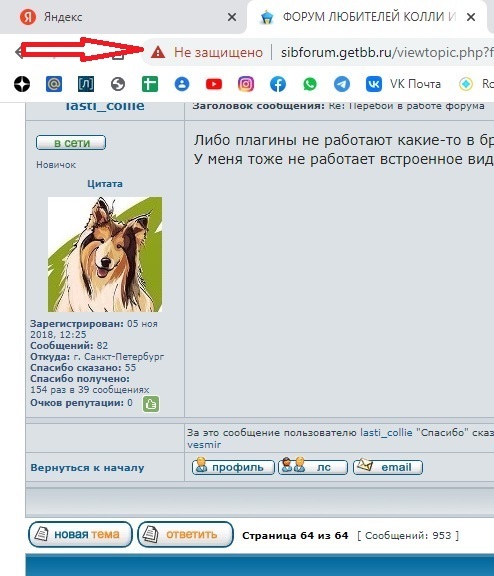The image size is (494, 576).
Task: Click the лс private message button
Action: pos(313,467)
